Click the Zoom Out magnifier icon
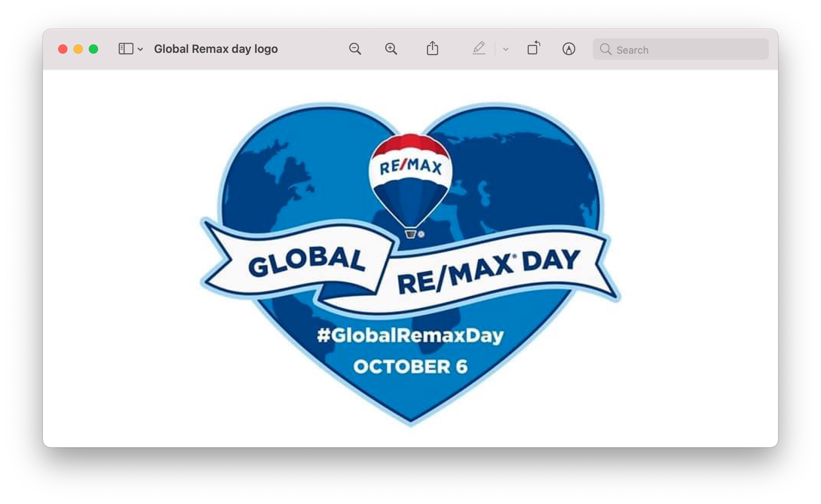 coord(355,49)
